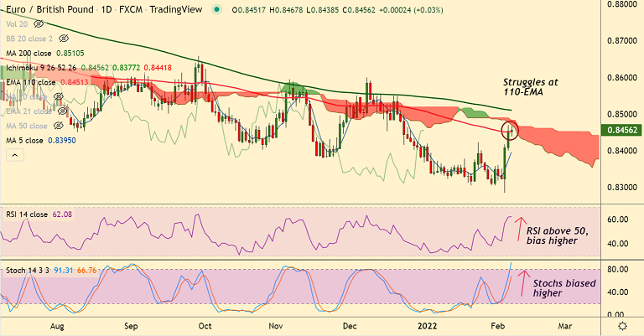Click the Nov label on time axis
Image resolution: width=644 pixels, height=336 pixels.
(276, 326)
